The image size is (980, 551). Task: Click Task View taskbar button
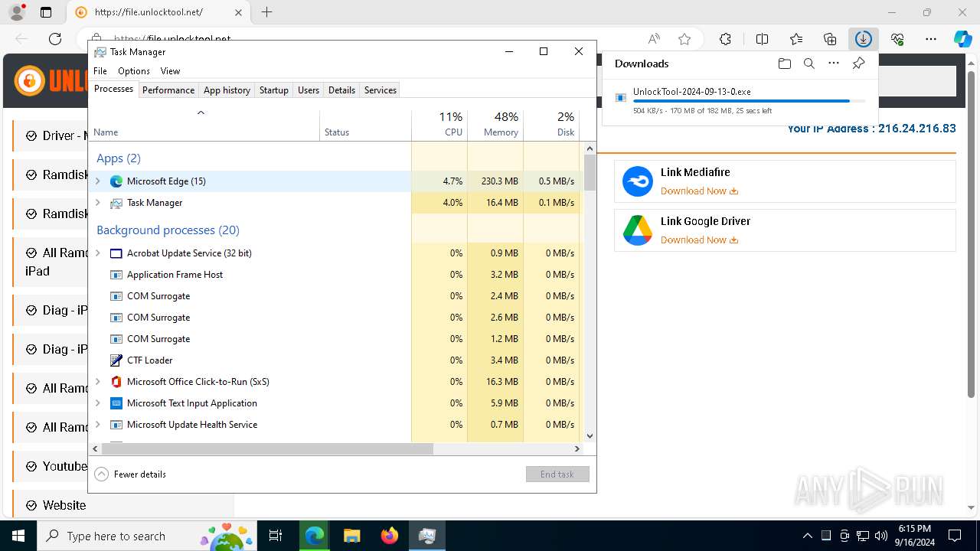coord(276,536)
